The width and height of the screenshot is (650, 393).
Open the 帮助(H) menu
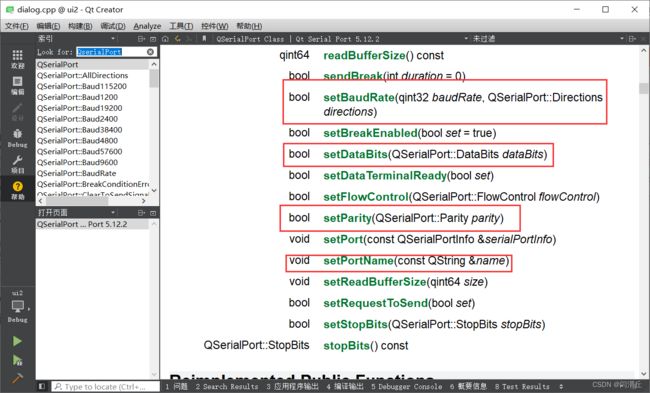(249, 26)
